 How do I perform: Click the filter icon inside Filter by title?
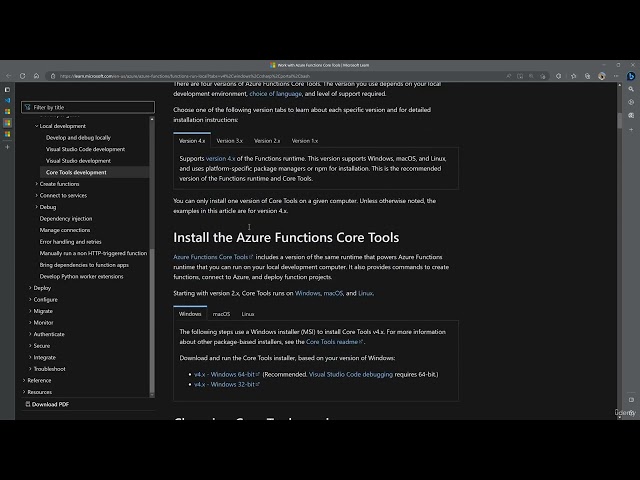[x=27, y=107]
